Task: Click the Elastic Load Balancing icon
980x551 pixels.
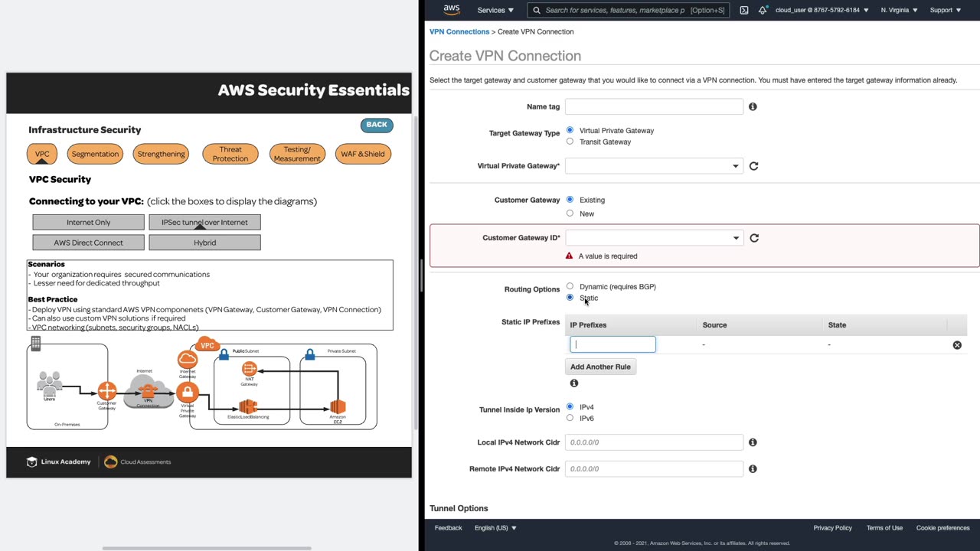Action: 247,406
